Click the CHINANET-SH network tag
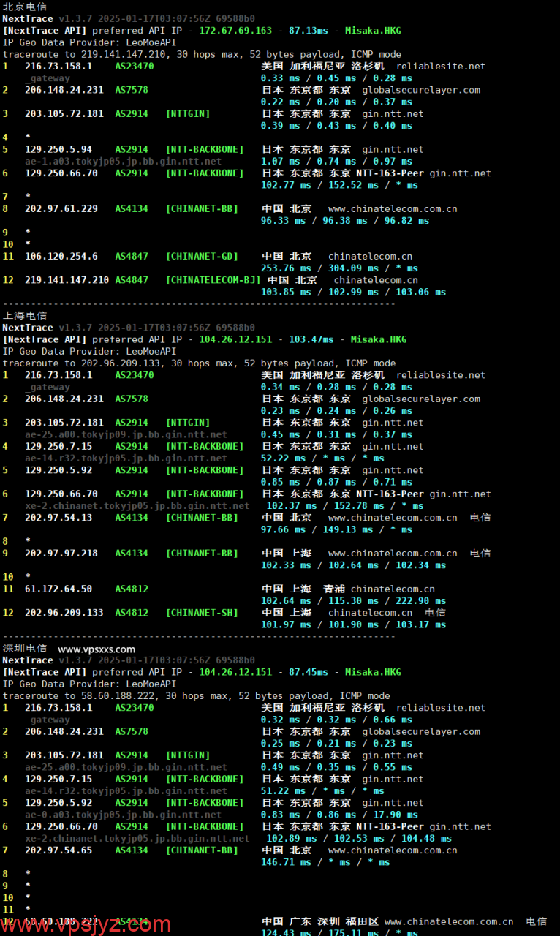The height and width of the screenshot is (936, 560). click(202, 613)
